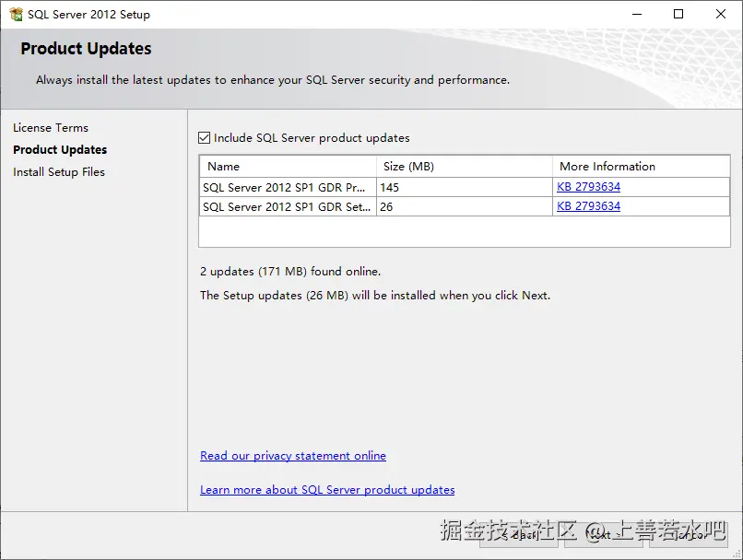Maximize the SQL Server 2012 Setup window

coord(678,14)
